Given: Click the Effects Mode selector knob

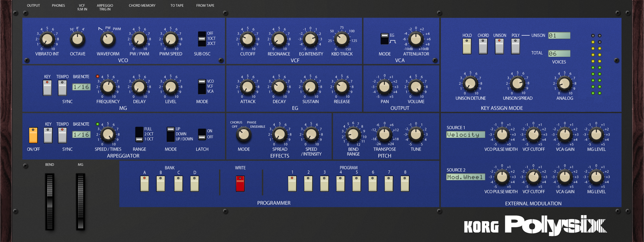Looking at the screenshot, I should [244, 135].
